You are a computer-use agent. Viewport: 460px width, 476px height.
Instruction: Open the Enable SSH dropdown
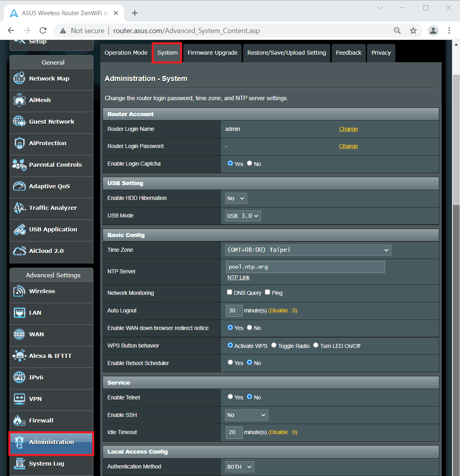[246, 415]
